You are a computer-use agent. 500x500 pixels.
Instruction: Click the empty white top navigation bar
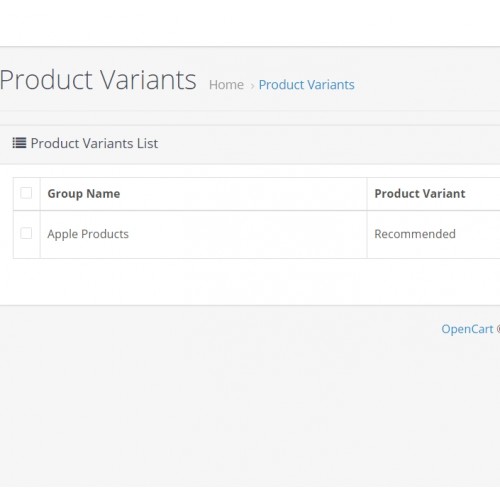[250, 23]
